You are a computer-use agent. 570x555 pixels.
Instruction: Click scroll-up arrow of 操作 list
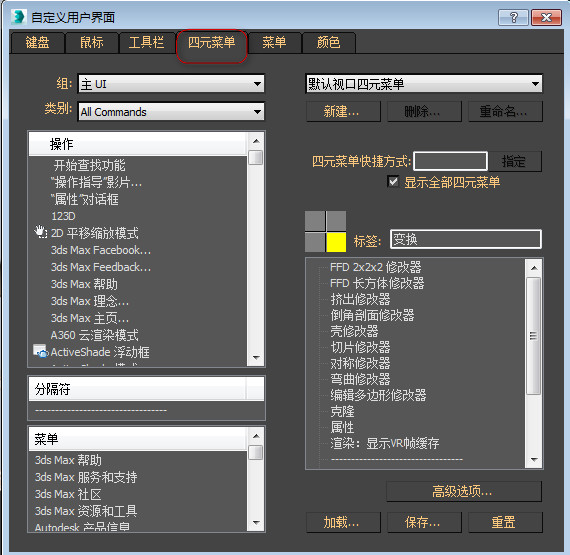[256, 141]
